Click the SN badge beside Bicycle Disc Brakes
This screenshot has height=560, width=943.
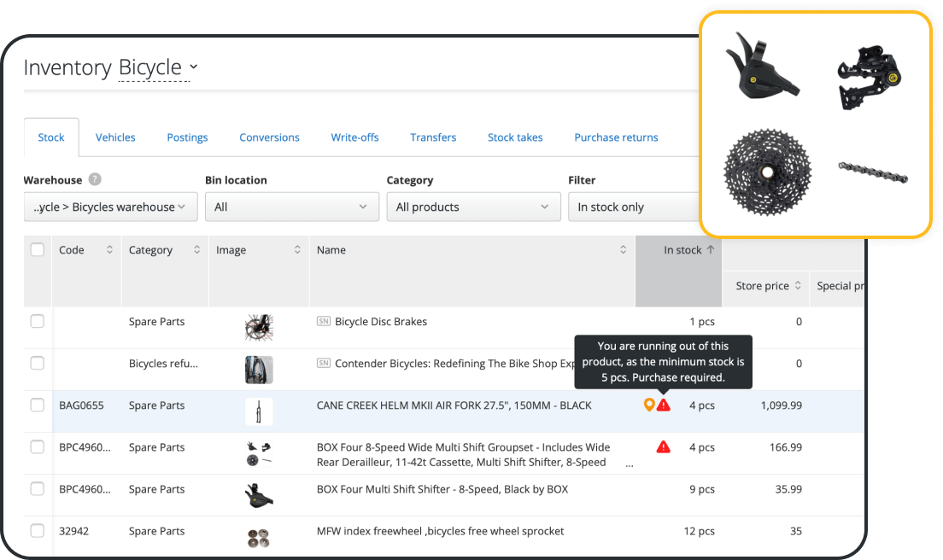point(324,322)
